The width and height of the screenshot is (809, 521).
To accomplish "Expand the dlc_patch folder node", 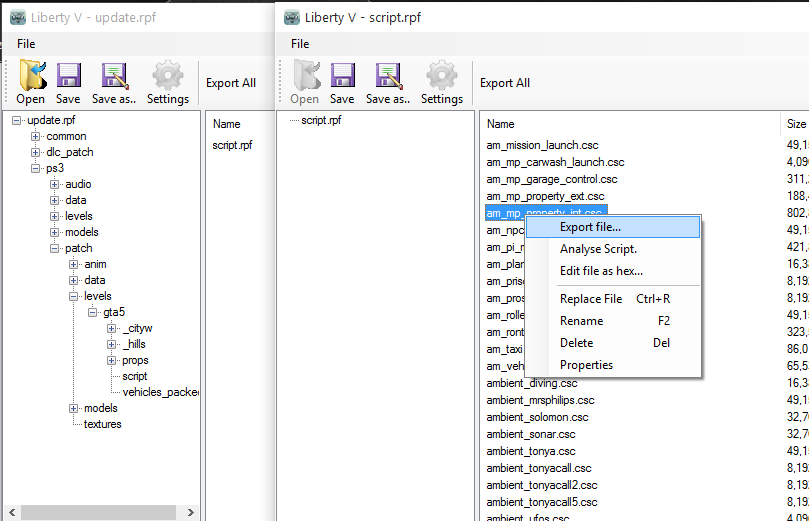I will [36, 152].
